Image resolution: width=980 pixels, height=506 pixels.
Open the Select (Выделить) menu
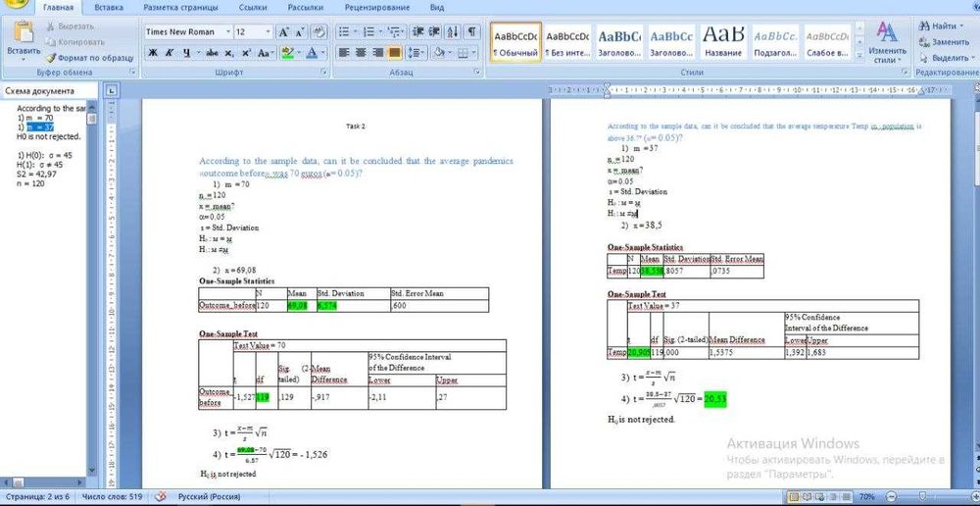(x=945, y=58)
